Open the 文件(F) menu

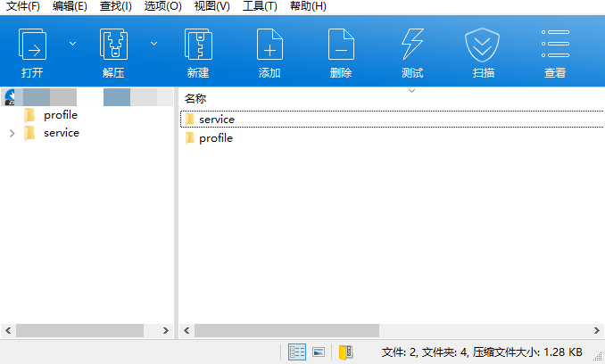23,6
